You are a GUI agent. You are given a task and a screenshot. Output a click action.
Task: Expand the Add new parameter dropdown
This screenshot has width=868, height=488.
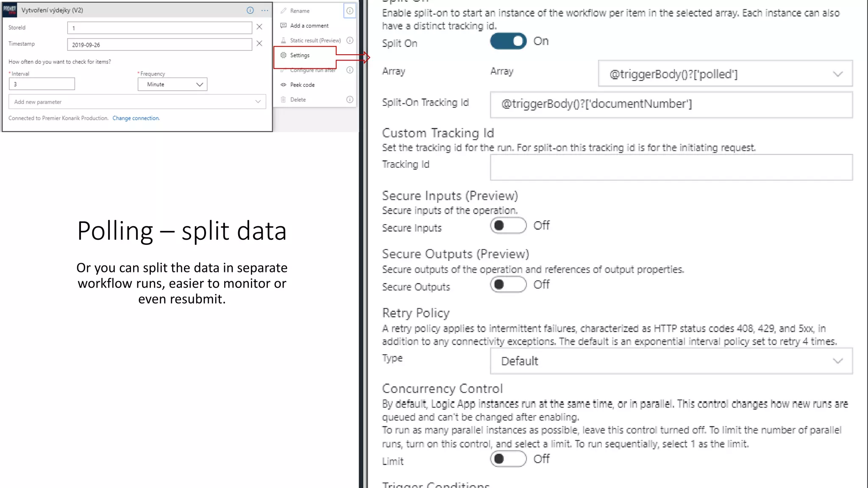tap(137, 102)
